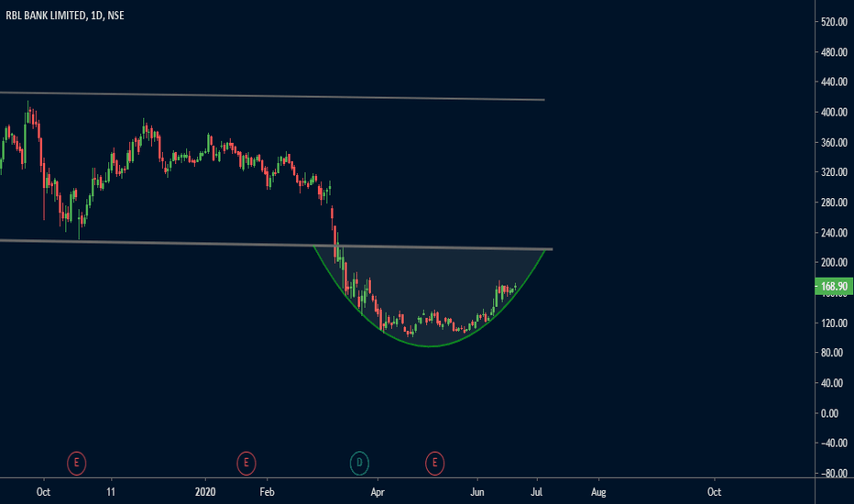Screen dimensions: 854x504
Task: Click the 480.00 price axis label
Action: click(x=834, y=53)
